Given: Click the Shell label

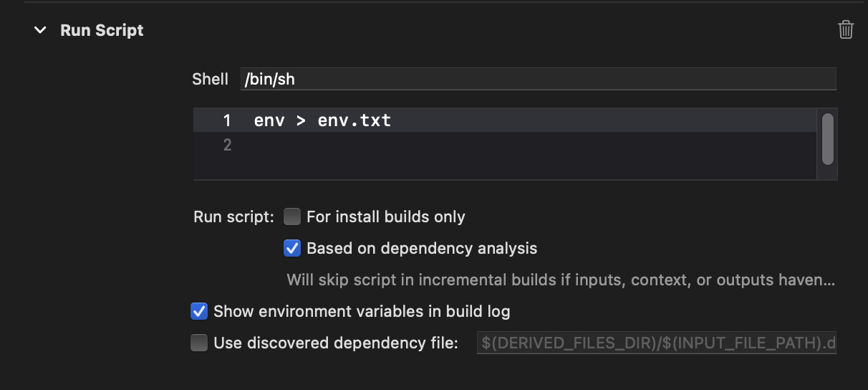Looking at the screenshot, I should (210, 79).
